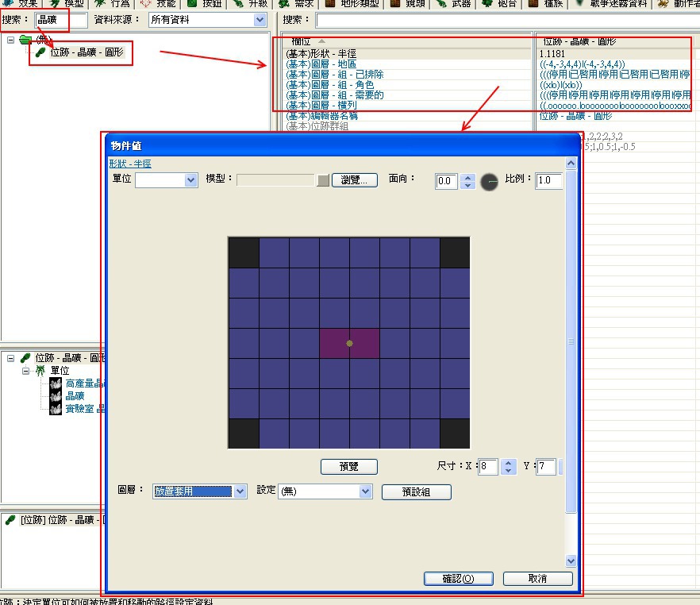The width and height of the screenshot is (700, 605).
Task: Switch to the 武器 tab
Action: [x=454, y=3]
